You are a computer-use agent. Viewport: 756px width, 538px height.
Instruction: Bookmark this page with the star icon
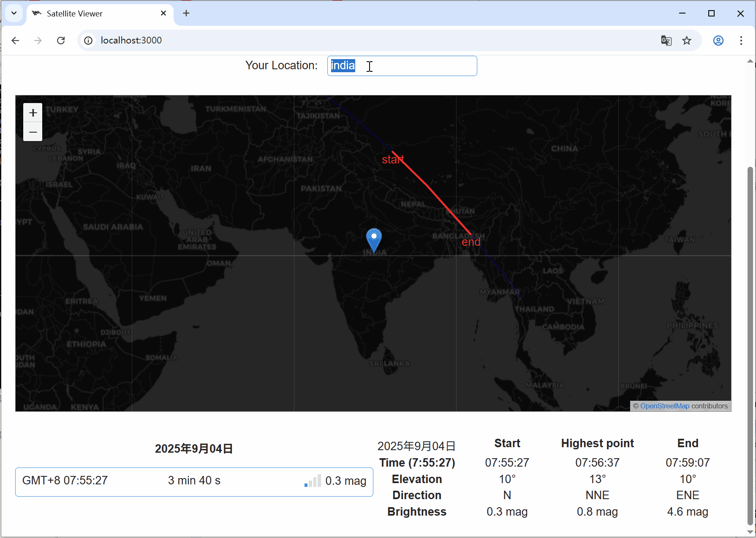point(687,41)
